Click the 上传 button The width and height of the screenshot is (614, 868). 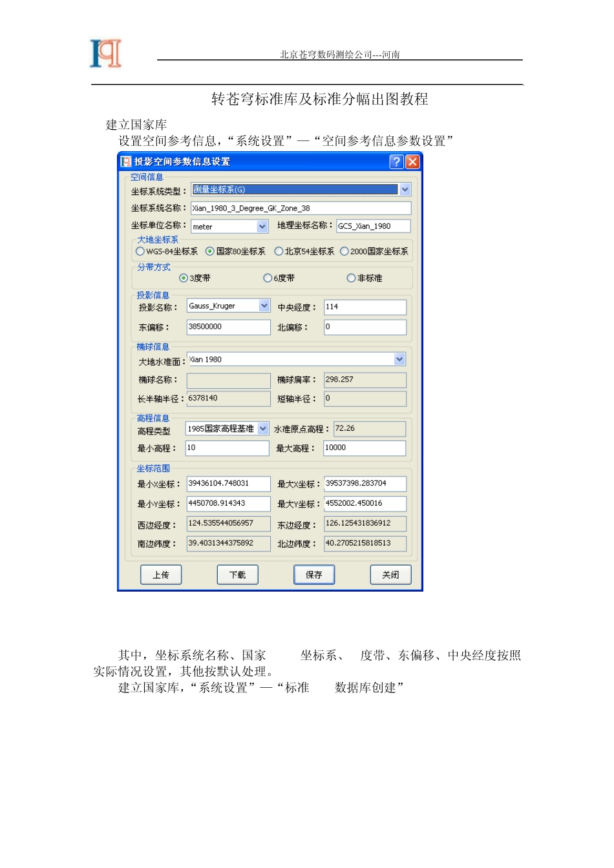(161, 575)
